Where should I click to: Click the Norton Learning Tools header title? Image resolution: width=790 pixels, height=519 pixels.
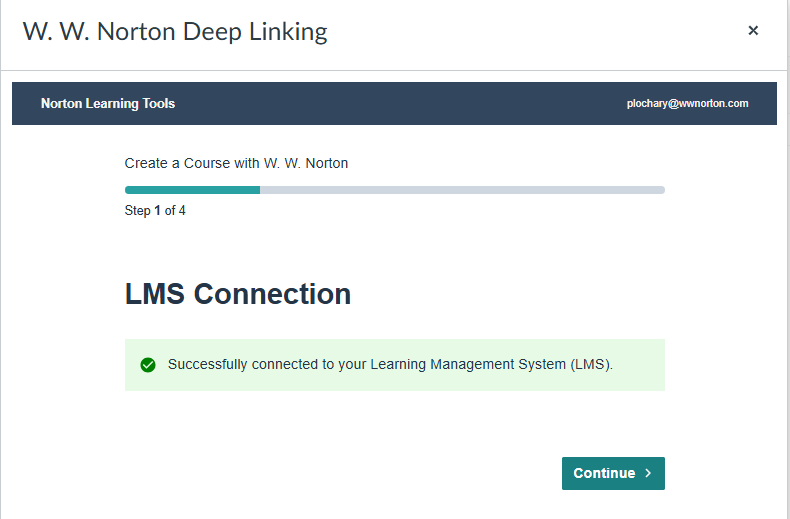108,103
